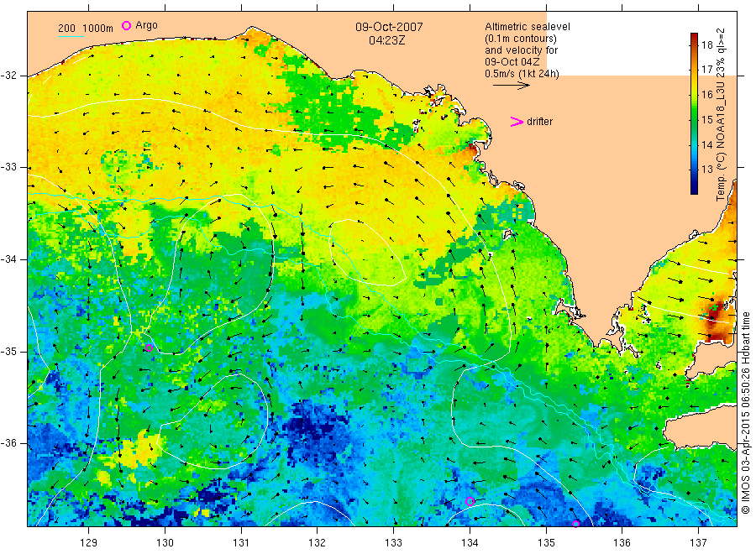Viewport: 756px width, 554px height.
Task: Click the magenta Argo circle in the legend
Action: [126, 25]
